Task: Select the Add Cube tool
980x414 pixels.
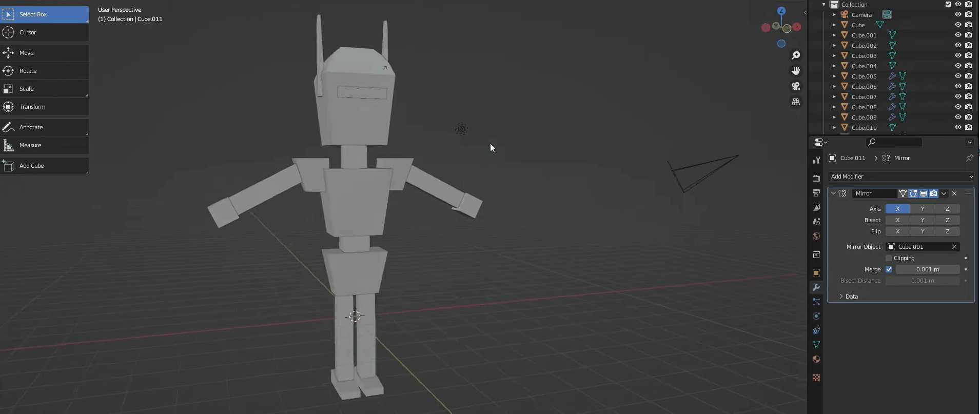Action: 44,166
